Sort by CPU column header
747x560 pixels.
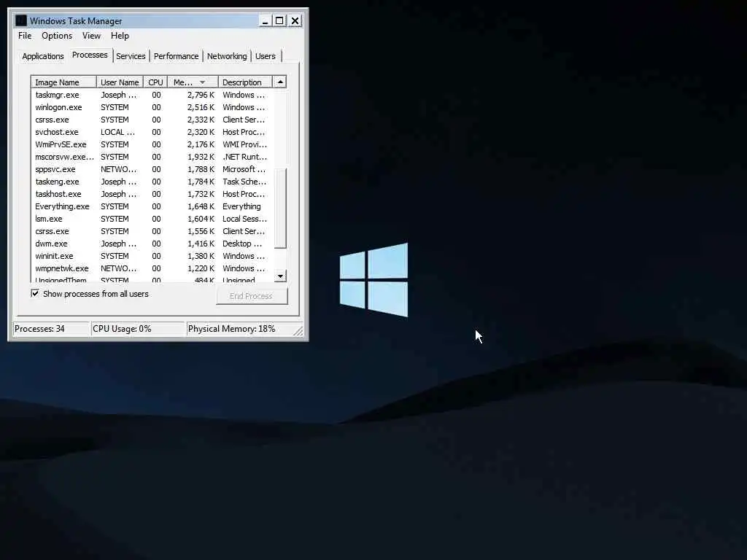pyautogui.click(x=155, y=82)
